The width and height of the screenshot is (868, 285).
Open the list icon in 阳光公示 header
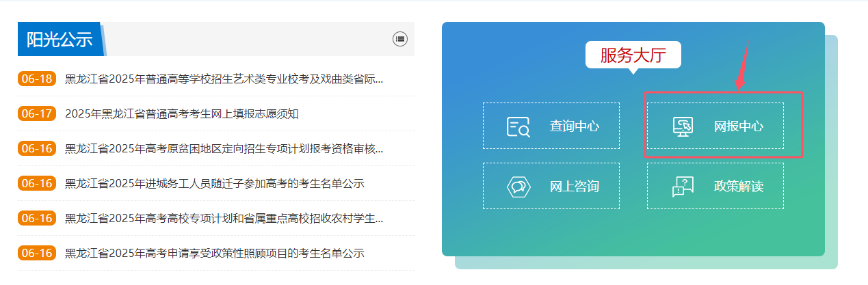click(x=400, y=39)
